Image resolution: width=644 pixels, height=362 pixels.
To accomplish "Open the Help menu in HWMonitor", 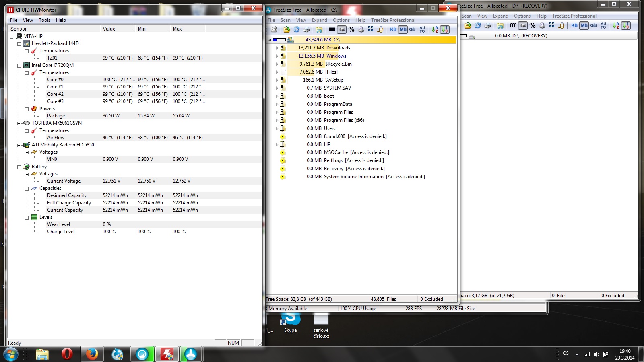I will tap(61, 20).
